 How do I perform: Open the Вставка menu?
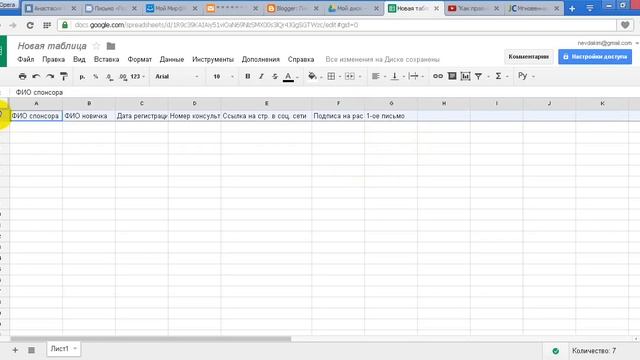tap(107, 60)
